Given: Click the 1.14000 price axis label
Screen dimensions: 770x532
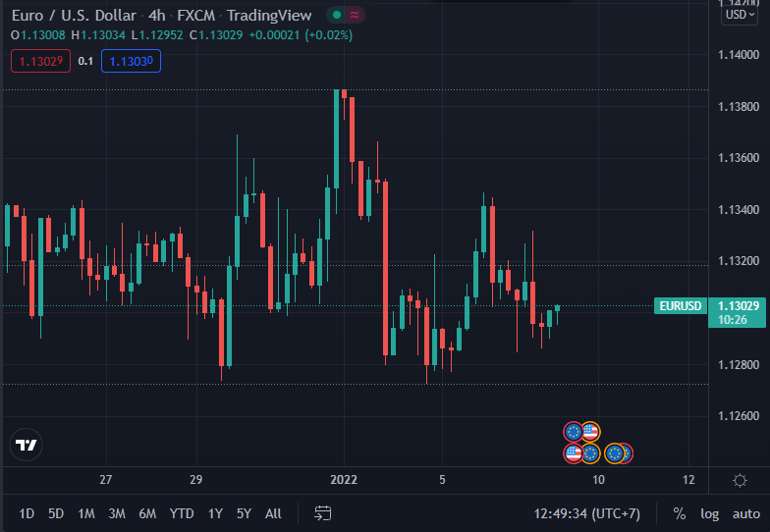Looking at the screenshot, I should (x=739, y=55).
